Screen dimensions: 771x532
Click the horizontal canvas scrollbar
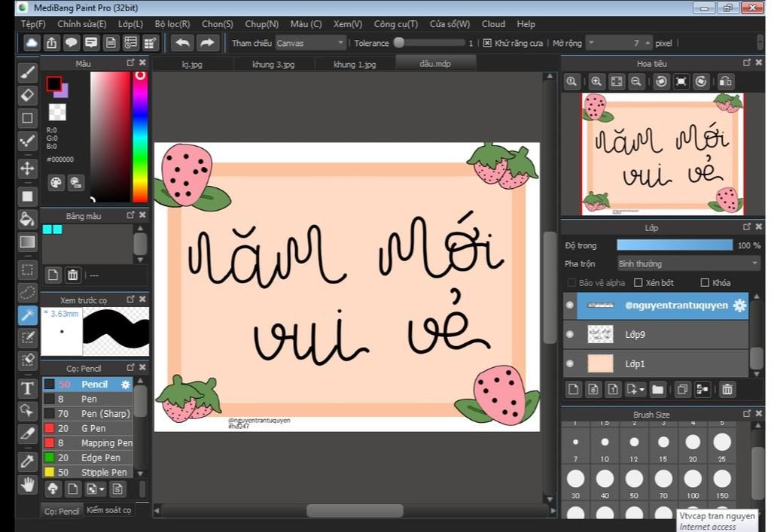355,511
